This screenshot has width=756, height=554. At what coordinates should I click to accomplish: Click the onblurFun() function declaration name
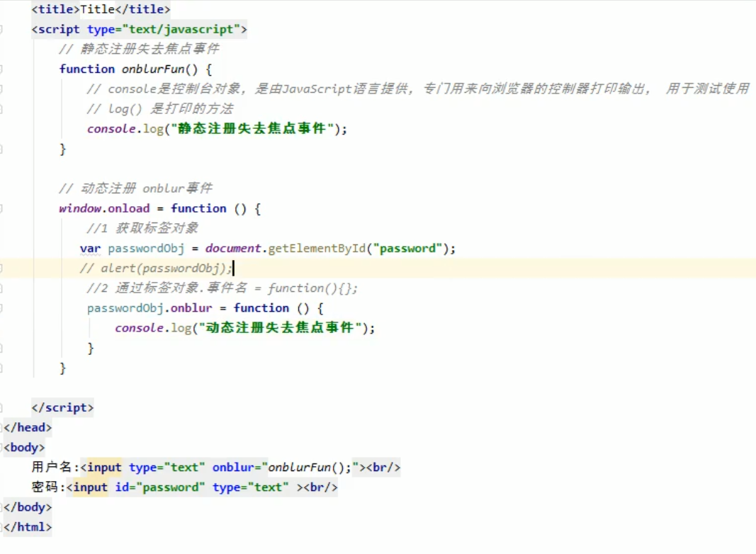159,69
